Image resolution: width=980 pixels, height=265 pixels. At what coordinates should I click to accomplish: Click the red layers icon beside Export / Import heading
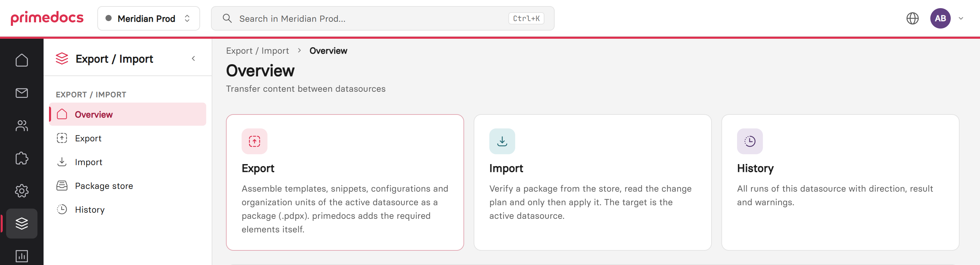(x=62, y=58)
